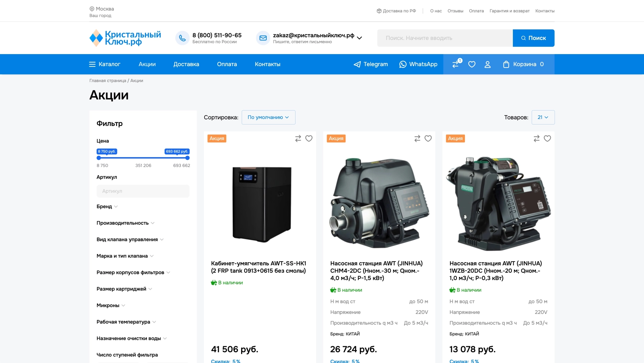Open the Сортировка По умолчанию dropdown
644x363 pixels.
(x=268, y=117)
